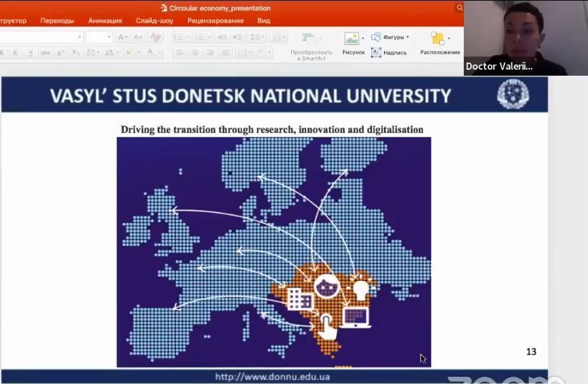Click the Рисунок label button

click(353, 52)
